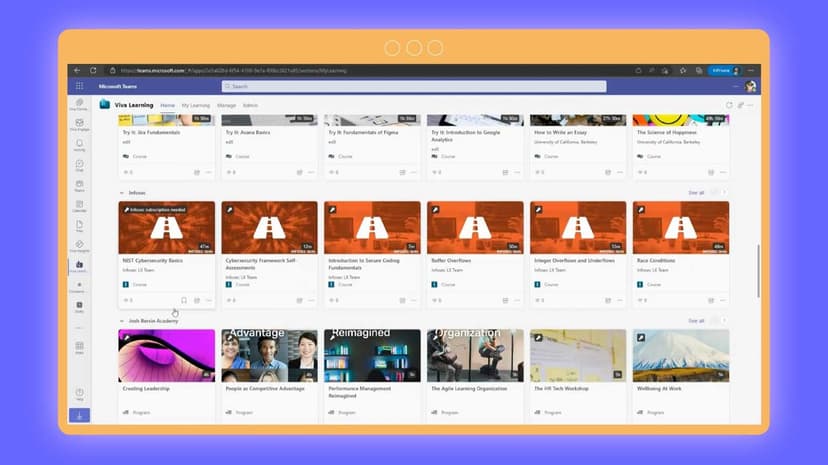Share The Science of Happiness course

(x=711, y=172)
